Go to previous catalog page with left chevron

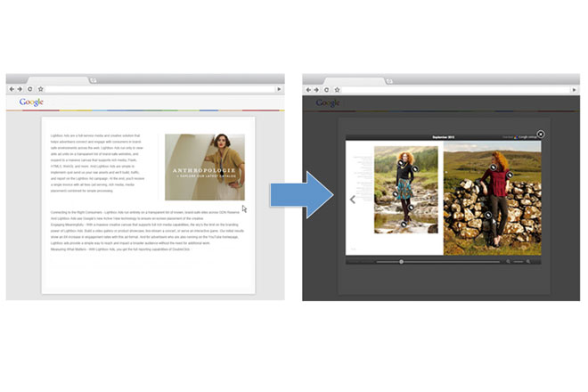coord(353,200)
